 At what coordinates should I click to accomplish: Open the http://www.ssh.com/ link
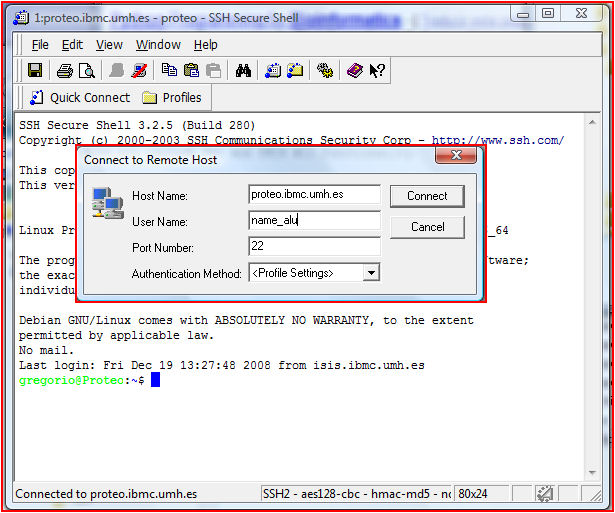498,140
